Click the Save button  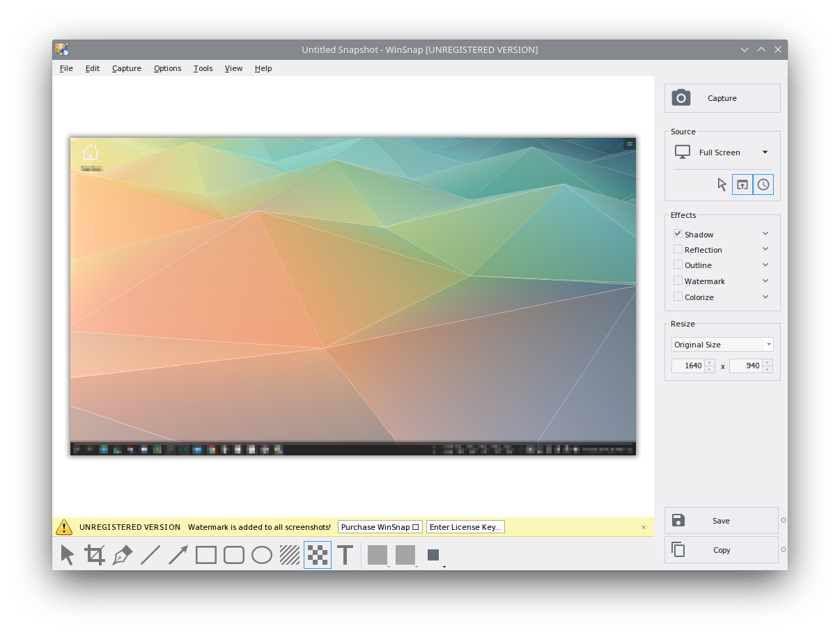(722, 520)
